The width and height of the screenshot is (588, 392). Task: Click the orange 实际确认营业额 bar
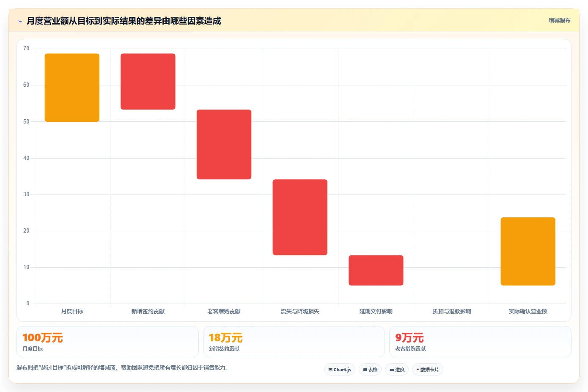[x=528, y=252]
